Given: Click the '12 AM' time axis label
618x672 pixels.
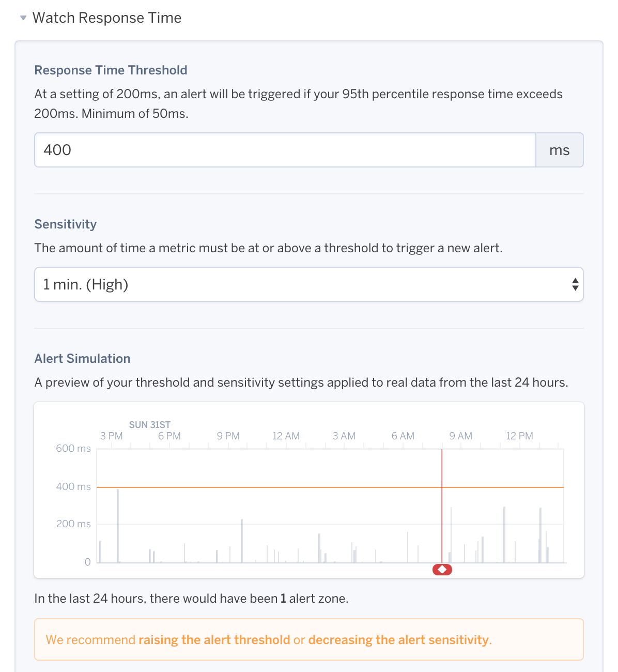Looking at the screenshot, I should [286, 436].
